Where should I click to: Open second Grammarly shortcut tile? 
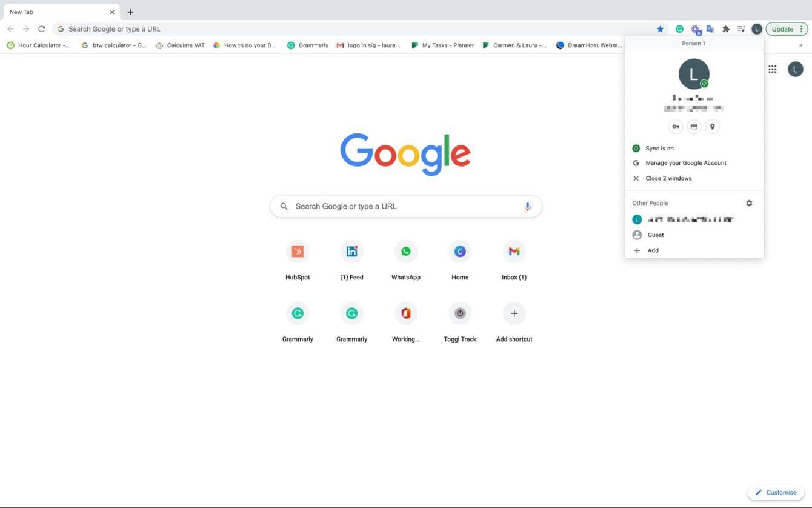351,323
